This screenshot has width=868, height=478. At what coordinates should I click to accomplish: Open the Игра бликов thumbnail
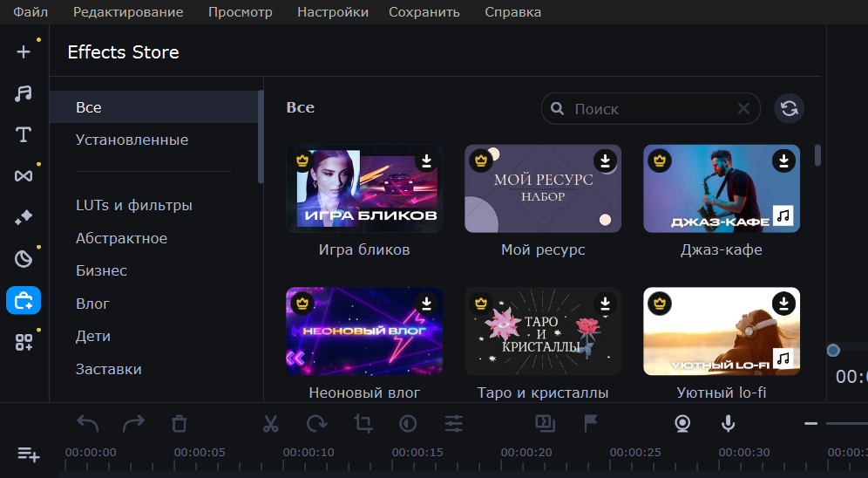point(364,189)
